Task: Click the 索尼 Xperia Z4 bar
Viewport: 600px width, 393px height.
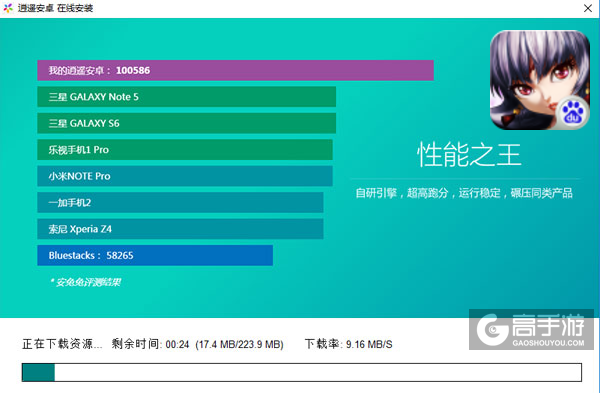Action: pyautogui.click(x=180, y=229)
